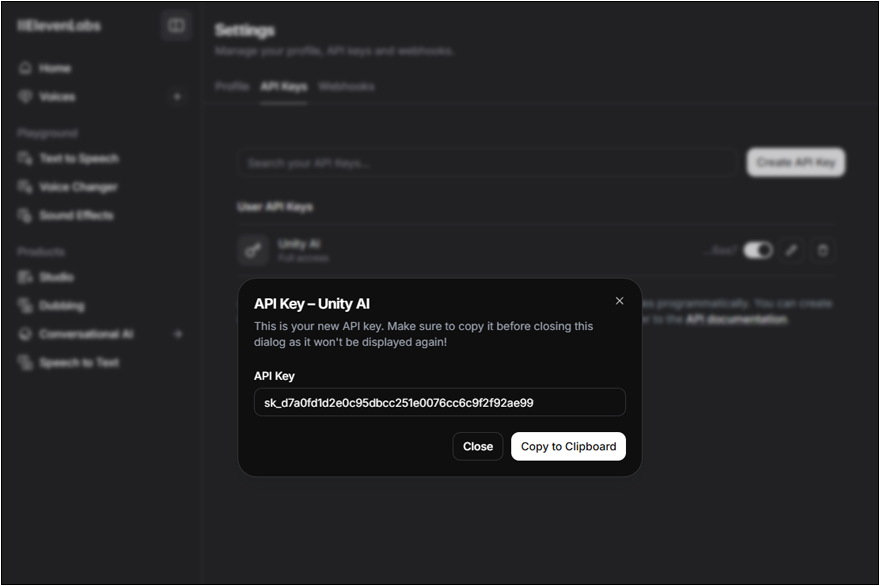Image resolution: width=880 pixels, height=586 pixels.
Task: Click the Conversational AI icon
Action: point(25,334)
